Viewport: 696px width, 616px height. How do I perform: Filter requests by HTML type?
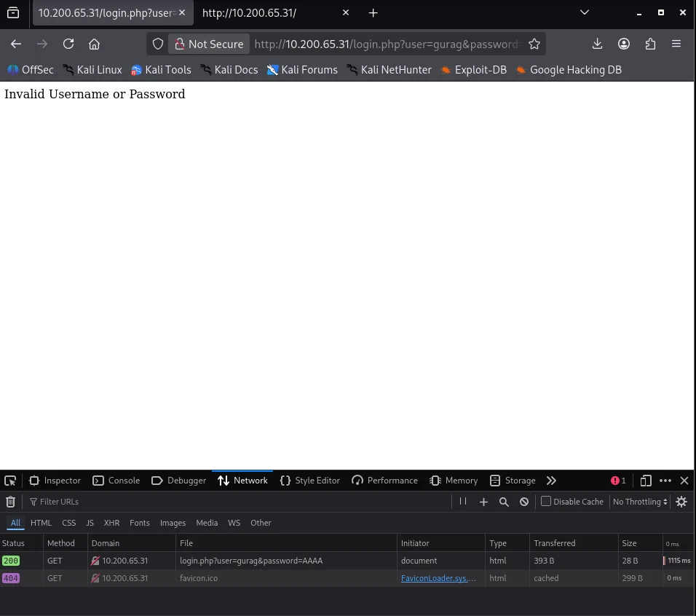(x=41, y=523)
